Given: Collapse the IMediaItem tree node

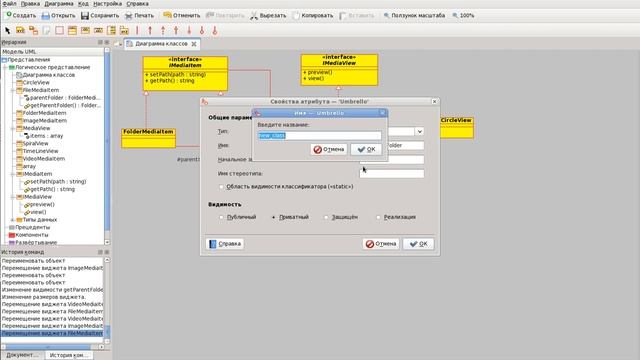Looking at the screenshot, I should pos(13,174).
